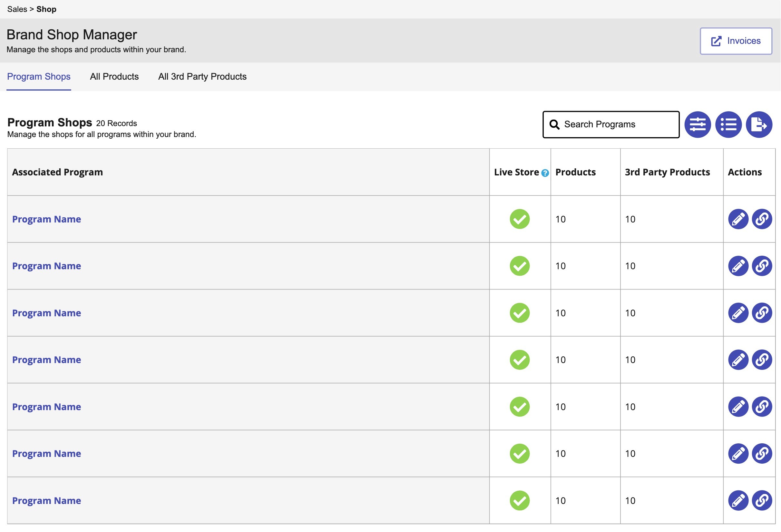The image size is (781, 532).
Task: Click edit pencil icon in third row
Action: tap(738, 313)
